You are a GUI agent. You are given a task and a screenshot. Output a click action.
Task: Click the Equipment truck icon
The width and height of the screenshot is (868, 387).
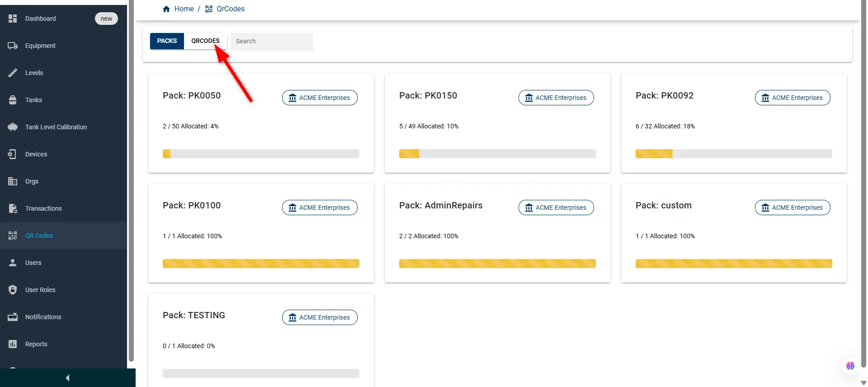pos(13,46)
